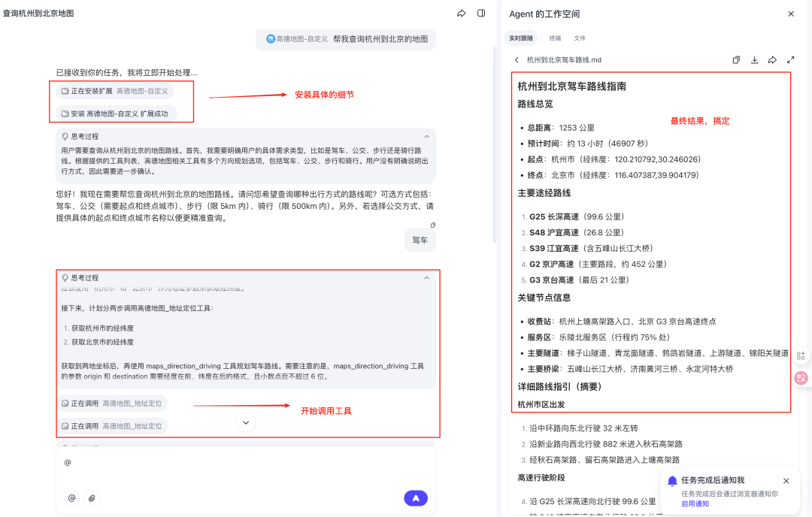Collapse the second 思考过程 block
Image resolution: width=812 pixels, height=517 pixels.
click(426, 278)
